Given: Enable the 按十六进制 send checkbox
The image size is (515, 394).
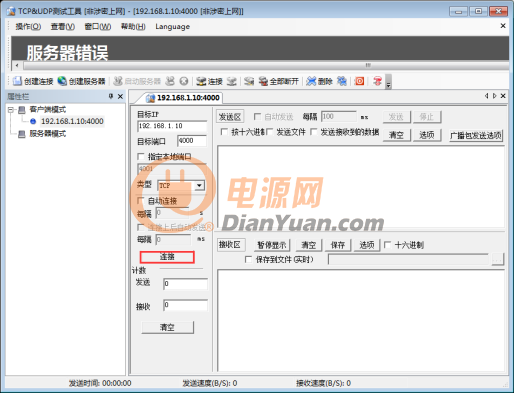Looking at the screenshot, I should pyautogui.click(x=224, y=132).
